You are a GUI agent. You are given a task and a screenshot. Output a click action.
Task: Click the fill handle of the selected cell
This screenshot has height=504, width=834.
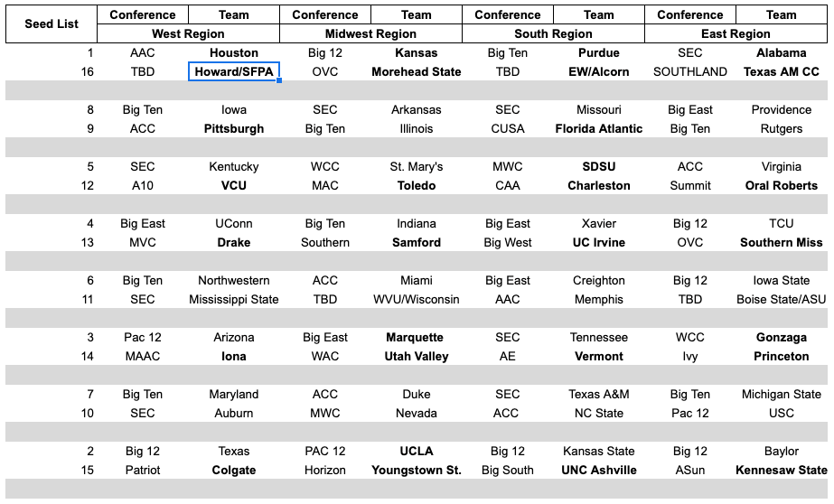tap(280, 81)
